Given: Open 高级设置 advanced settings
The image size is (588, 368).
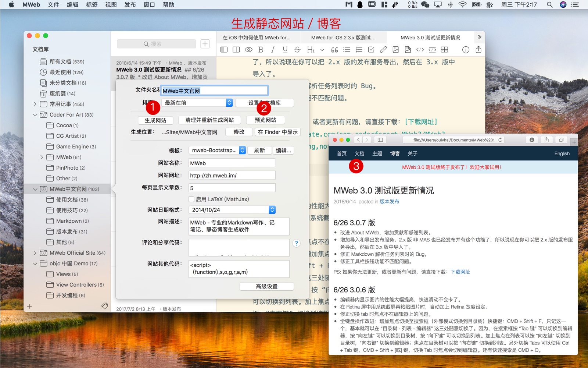Looking at the screenshot, I should tap(267, 286).
